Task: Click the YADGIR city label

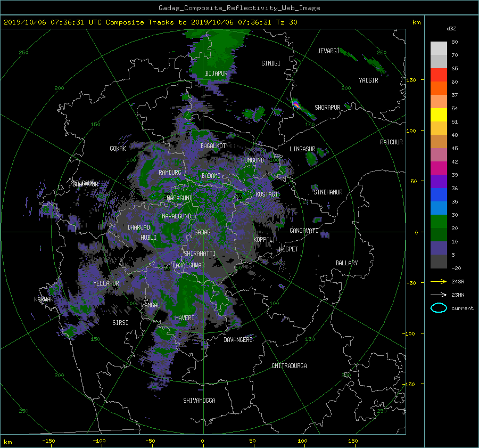Action: coord(368,80)
